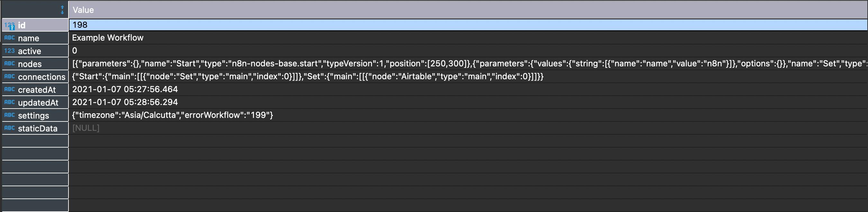868x212 pixels.
Task: Click the settings value containing Asia/Calcutta
Action: point(172,115)
